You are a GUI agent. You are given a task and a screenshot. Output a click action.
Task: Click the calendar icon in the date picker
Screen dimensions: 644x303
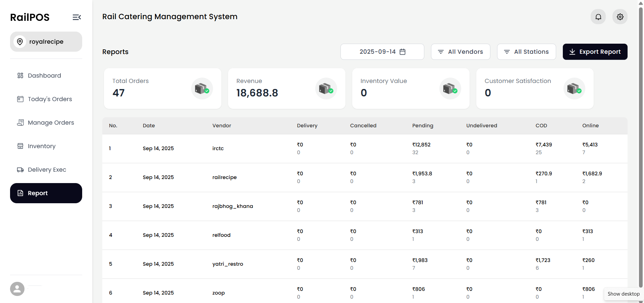[x=402, y=52]
